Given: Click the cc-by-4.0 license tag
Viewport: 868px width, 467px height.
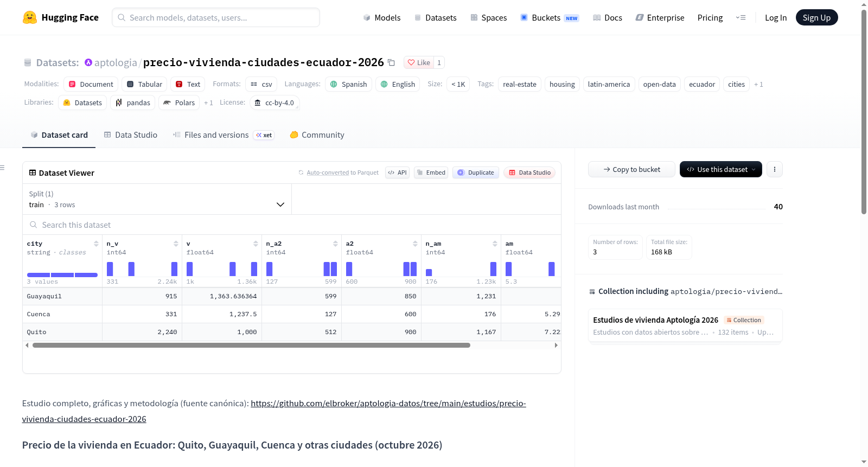Looking at the screenshot, I should pos(275,103).
